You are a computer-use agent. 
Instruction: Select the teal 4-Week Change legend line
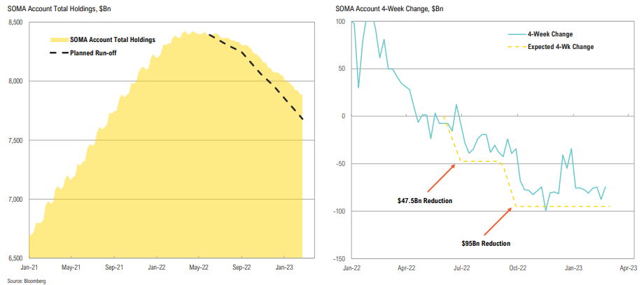coord(516,33)
